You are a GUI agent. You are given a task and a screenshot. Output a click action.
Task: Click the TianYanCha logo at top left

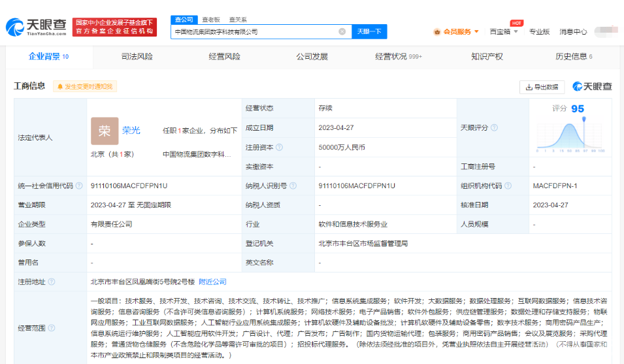pos(36,27)
